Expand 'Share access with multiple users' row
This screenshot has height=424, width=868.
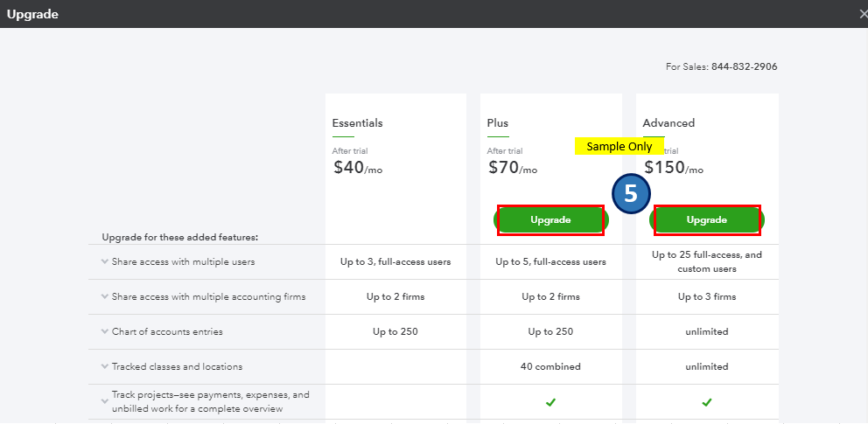pos(105,261)
